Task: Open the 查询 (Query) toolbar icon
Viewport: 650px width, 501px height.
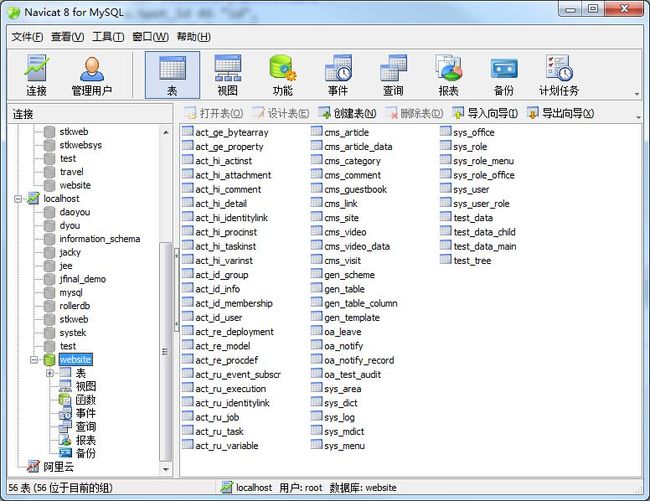Action: tap(393, 75)
